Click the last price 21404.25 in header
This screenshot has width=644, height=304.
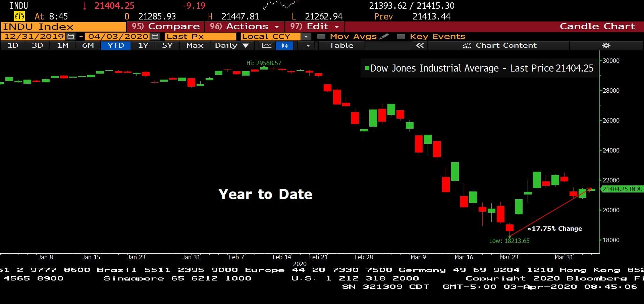(x=114, y=6)
